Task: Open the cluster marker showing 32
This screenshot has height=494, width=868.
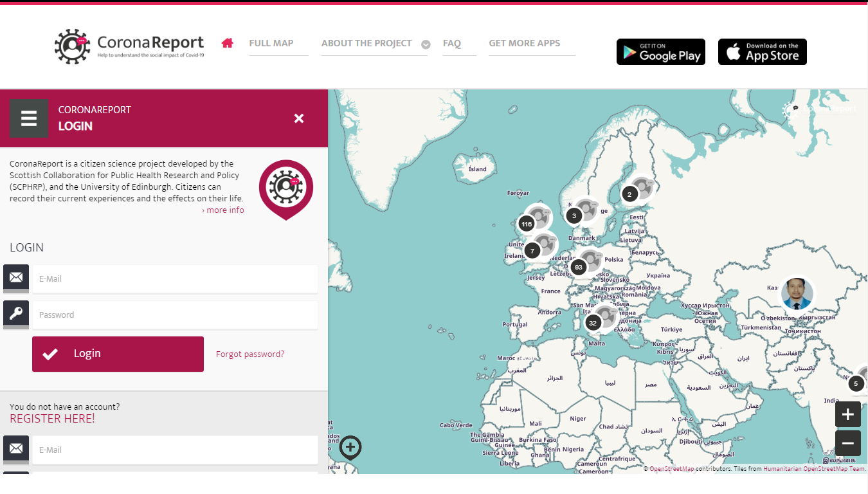Action: [600, 318]
